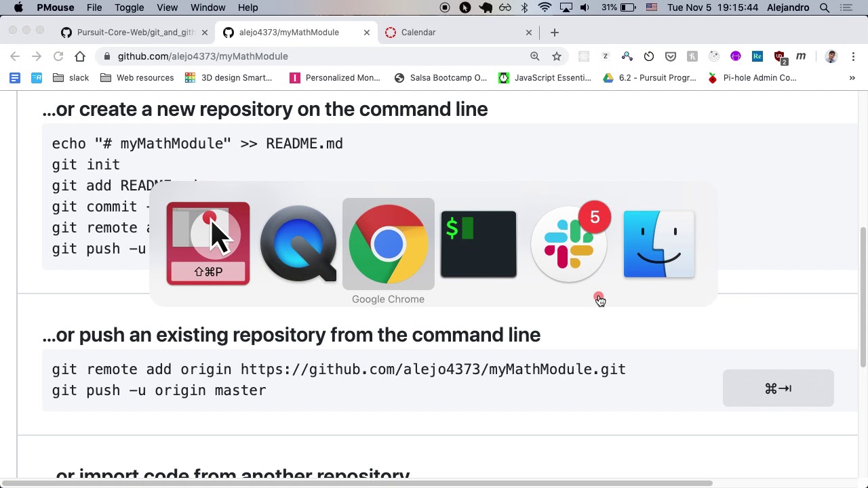Open Alejandro user menu in menu bar
The height and width of the screenshot is (488, 868).
(x=788, y=7)
